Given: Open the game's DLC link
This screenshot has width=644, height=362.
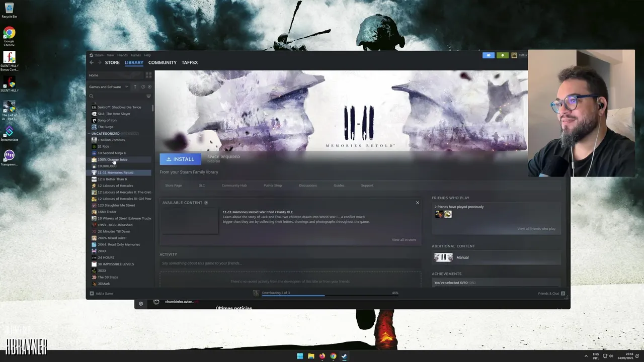Looking at the screenshot, I should pyautogui.click(x=202, y=186).
